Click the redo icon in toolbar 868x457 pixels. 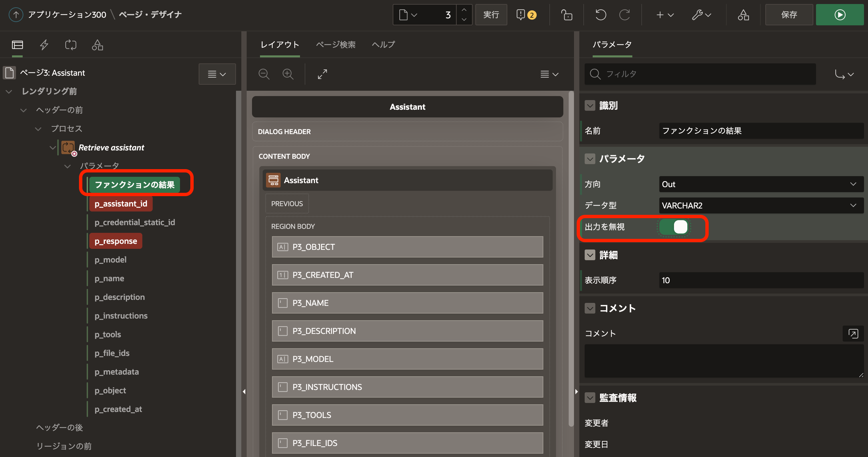(x=624, y=15)
